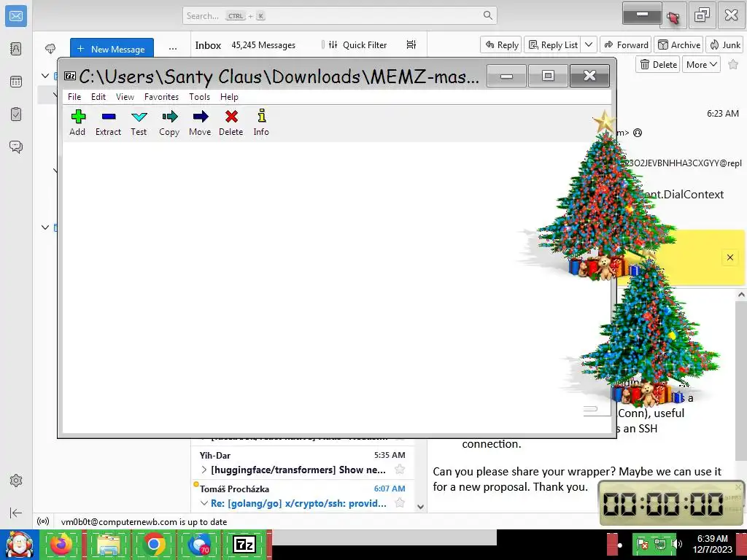This screenshot has width=747, height=560.
Task: Select the Yih-Dar message row
Action: point(303,462)
